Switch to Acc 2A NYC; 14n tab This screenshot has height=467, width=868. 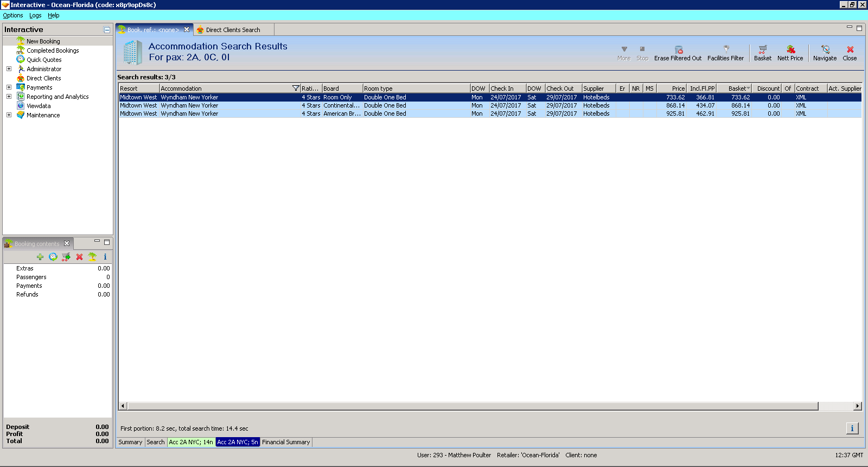[191, 443]
